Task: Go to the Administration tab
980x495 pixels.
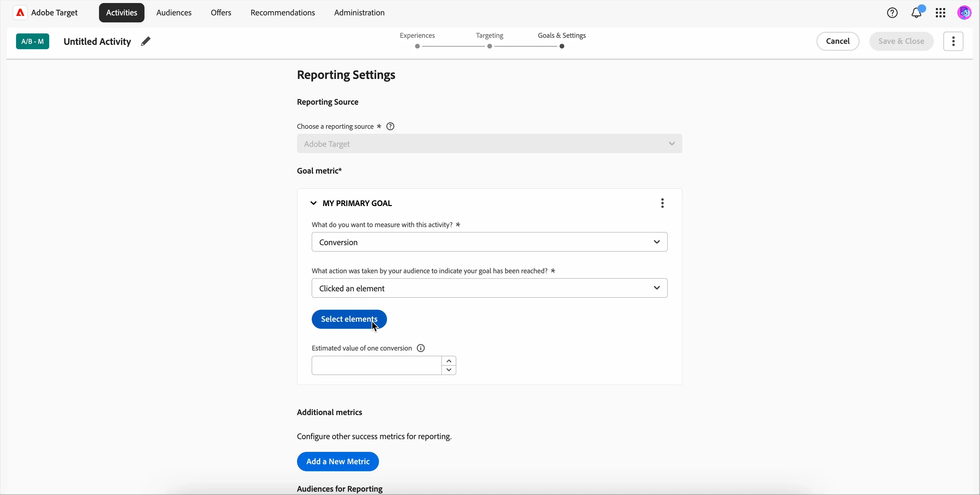Action: [359, 13]
